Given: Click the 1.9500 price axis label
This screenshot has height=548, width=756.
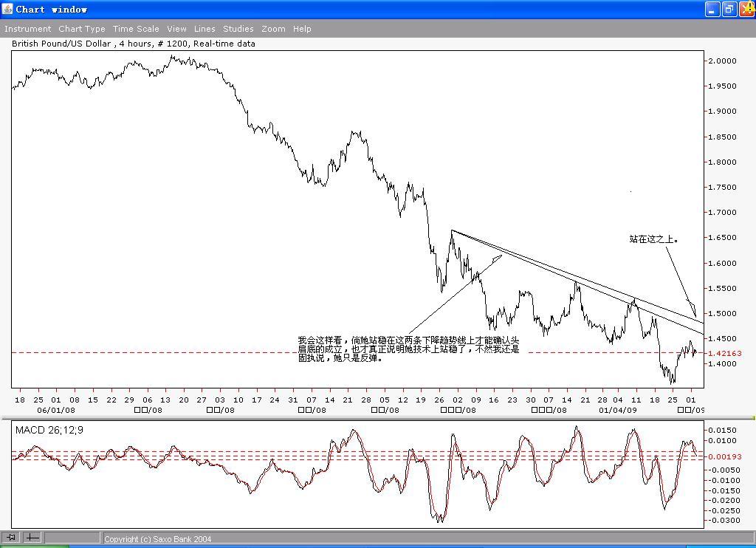Looking at the screenshot, I should [x=722, y=86].
